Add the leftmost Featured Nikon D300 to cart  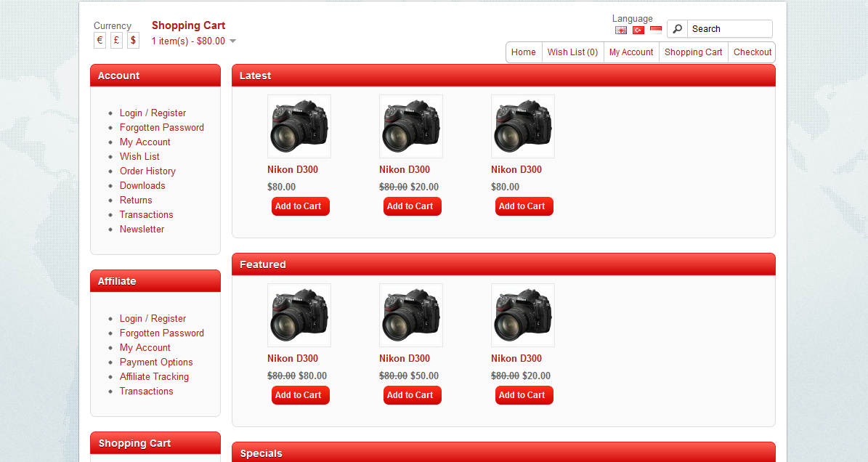click(300, 395)
